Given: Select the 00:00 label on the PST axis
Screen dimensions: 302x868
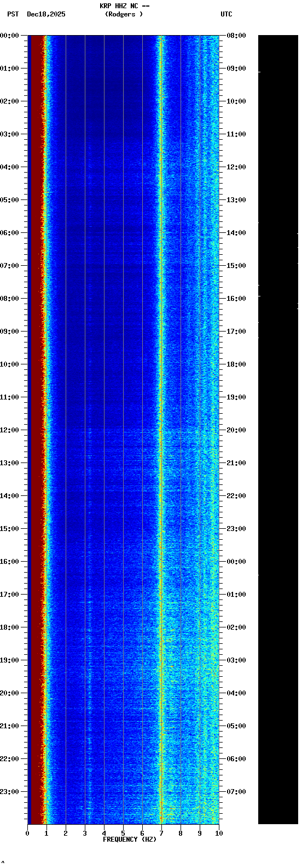Looking at the screenshot, I should click(9, 36).
